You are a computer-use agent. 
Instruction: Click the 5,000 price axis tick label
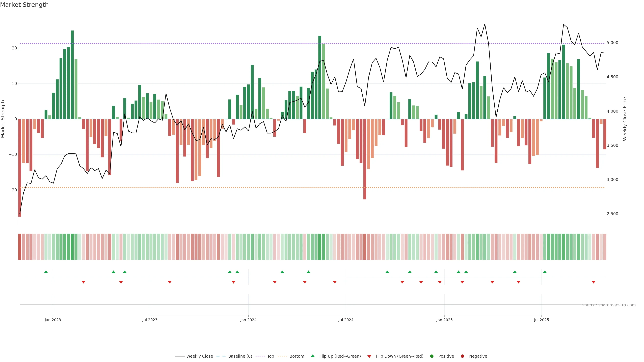pos(612,43)
